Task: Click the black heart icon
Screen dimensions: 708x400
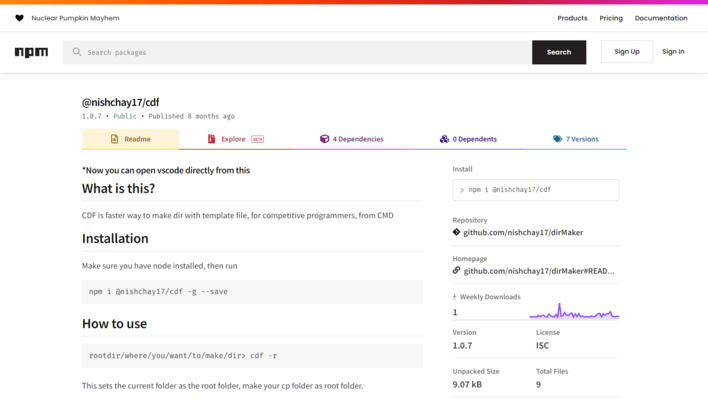Action: click(x=19, y=18)
